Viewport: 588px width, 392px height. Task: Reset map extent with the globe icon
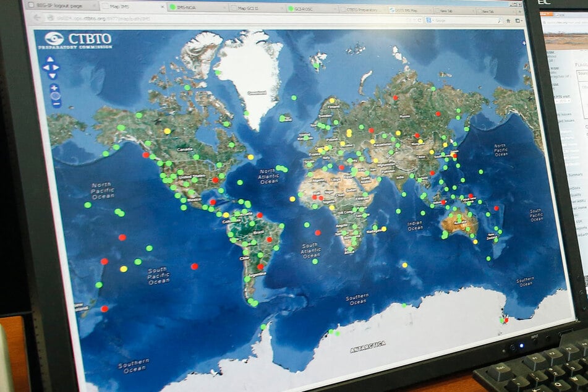(x=55, y=95)
